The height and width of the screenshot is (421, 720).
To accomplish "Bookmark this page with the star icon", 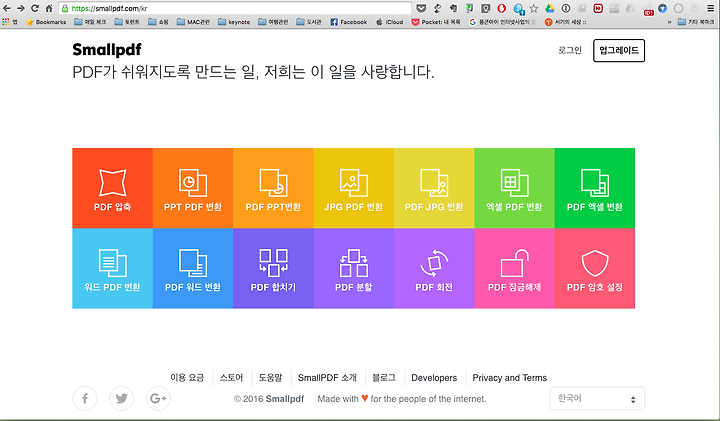I will coord(534,8).
